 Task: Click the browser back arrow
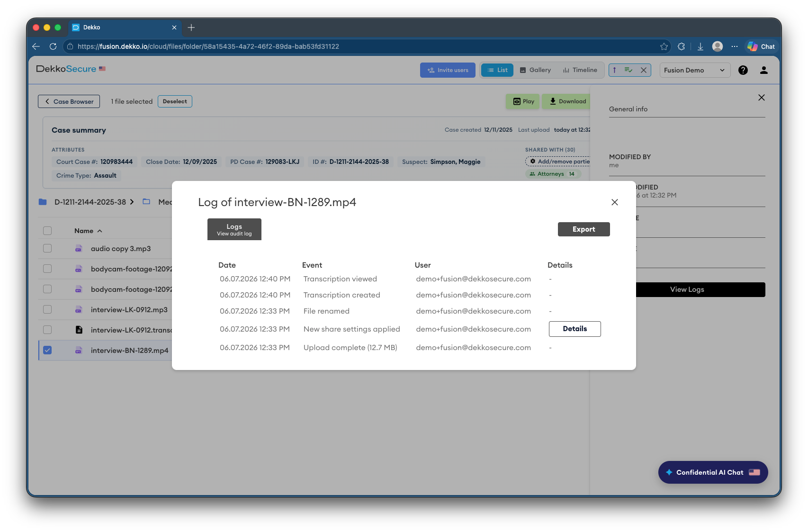(36, 46)
